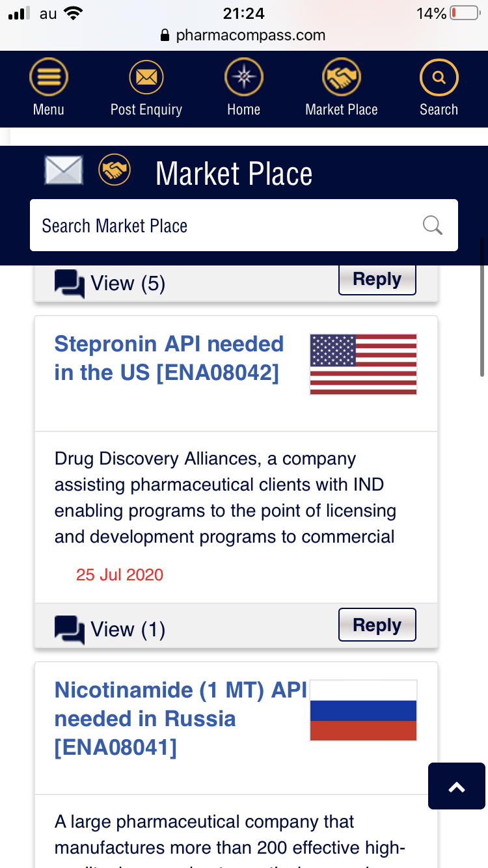The image size is (488, 868).
Task: Tap the United States flag thumbnail
Action: click(x=363, y=364)
